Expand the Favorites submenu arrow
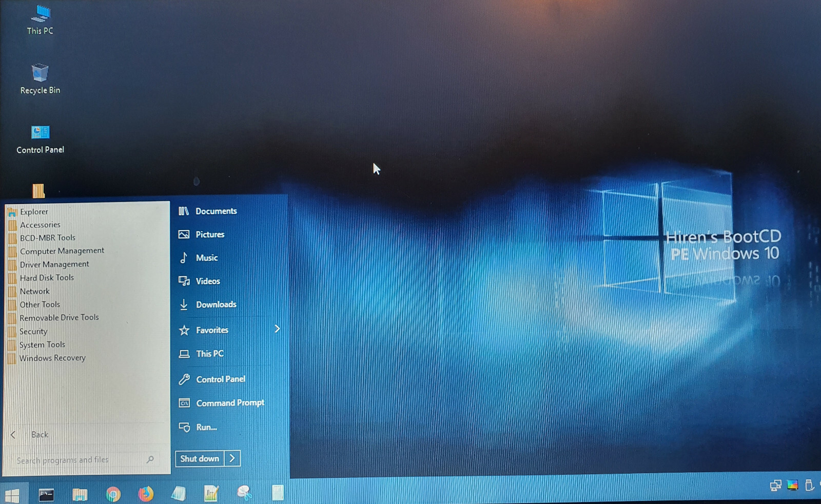The image size is (821, 504). 277,329
